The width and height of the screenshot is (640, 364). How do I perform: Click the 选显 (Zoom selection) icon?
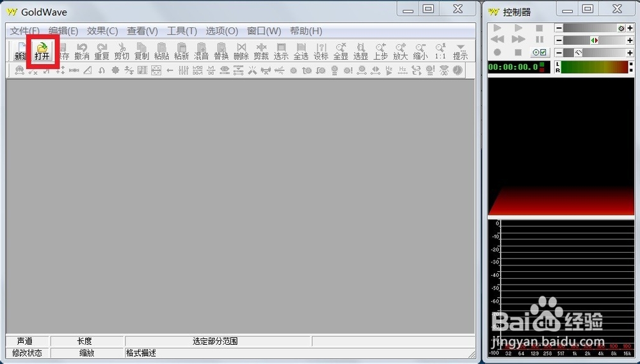[x=360, y=51]
